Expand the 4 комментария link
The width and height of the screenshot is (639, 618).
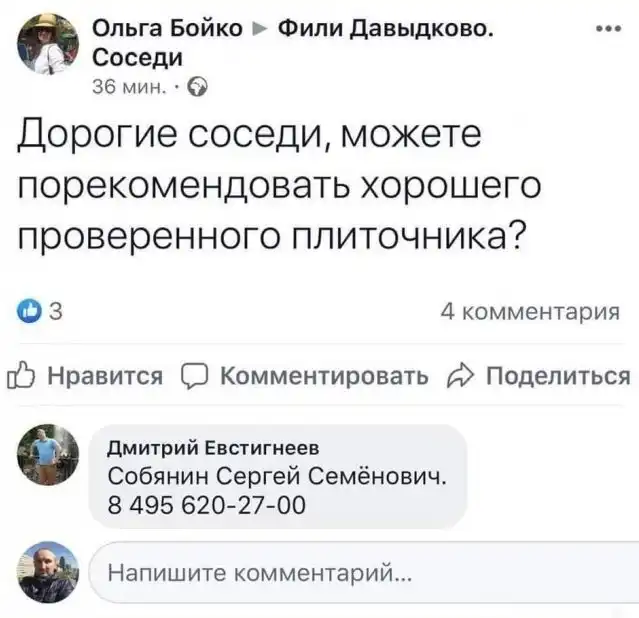tap(529, 313)
